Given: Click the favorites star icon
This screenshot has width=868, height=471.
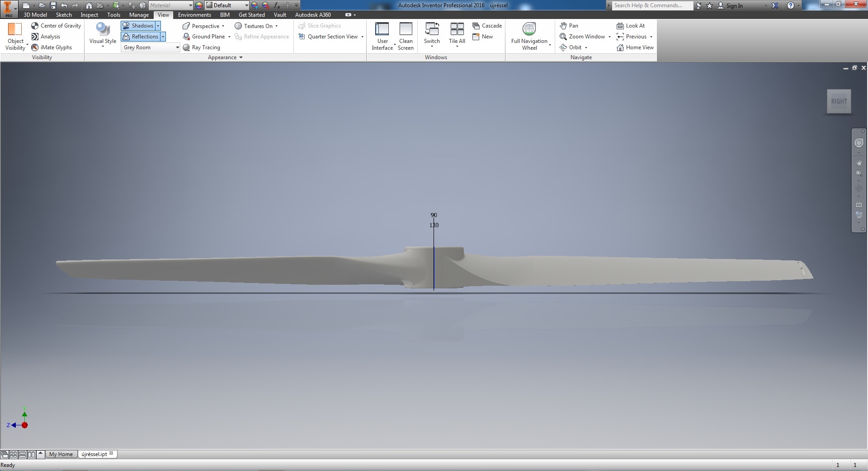Looking at the screenshot, I should pyautogui.click(x=709, y=5).
